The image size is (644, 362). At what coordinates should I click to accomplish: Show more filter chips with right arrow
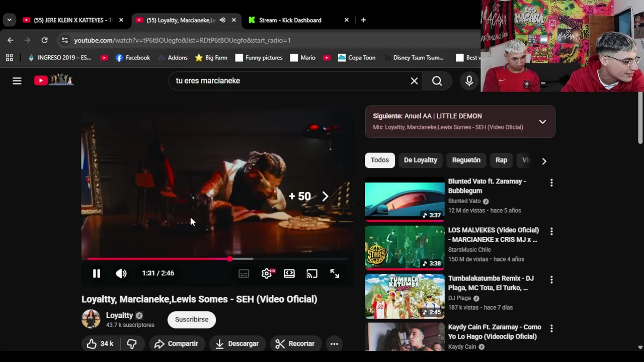[x=544, y=161]
